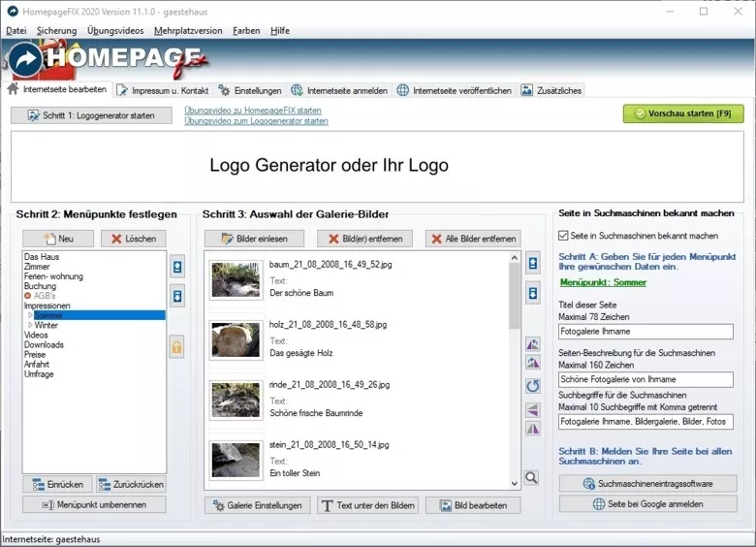Disable 'Seite in Suchmaschinen bekannt machen' checkbox
Image resolution: width=756 pixels, height=547 pixels.
point(563,236)
